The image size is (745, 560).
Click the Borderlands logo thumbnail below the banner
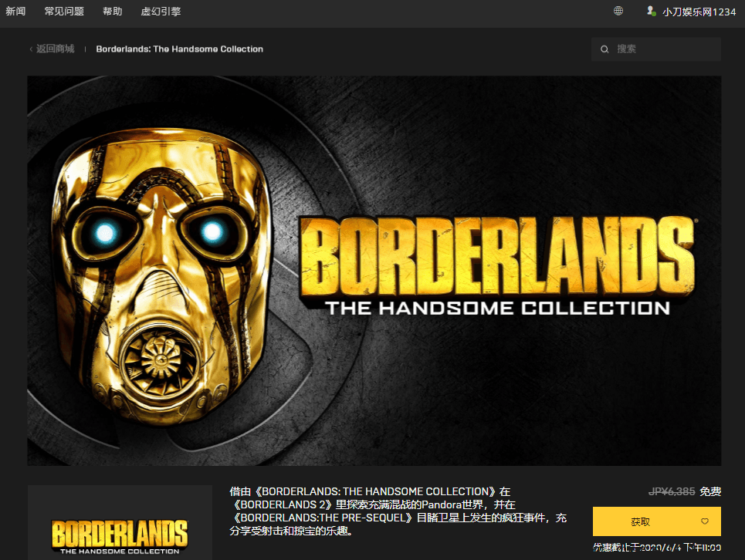120,532
